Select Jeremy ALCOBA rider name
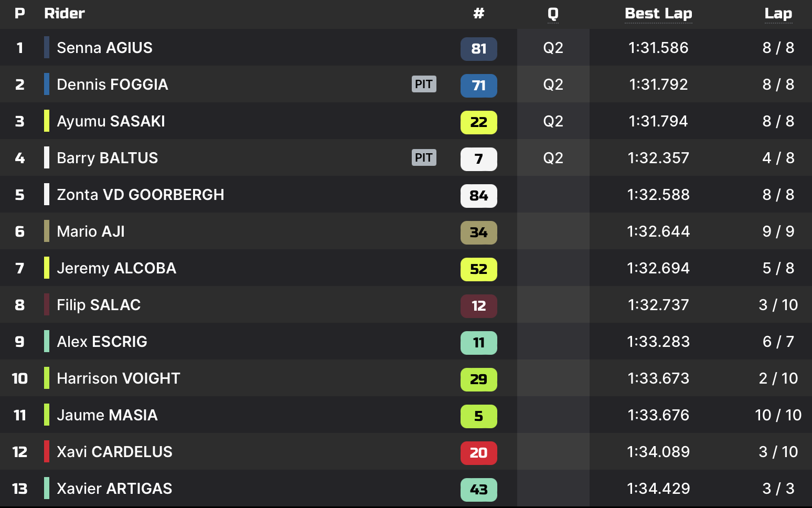The image size is (812, 508). pos(116,268)
